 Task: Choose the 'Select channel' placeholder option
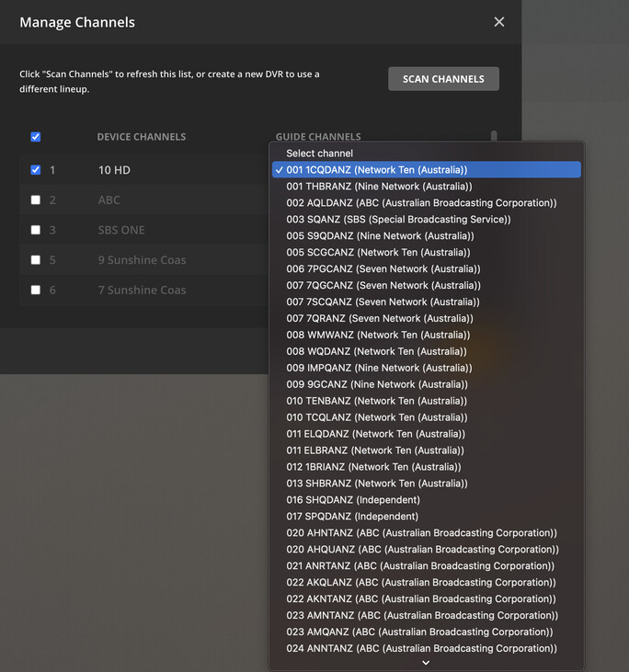pyautogui.click(x=319, y=154)
